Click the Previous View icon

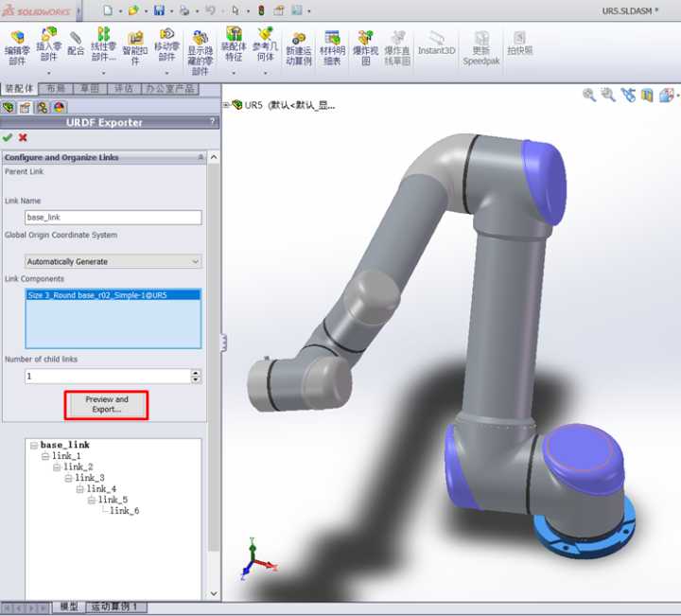628,95
